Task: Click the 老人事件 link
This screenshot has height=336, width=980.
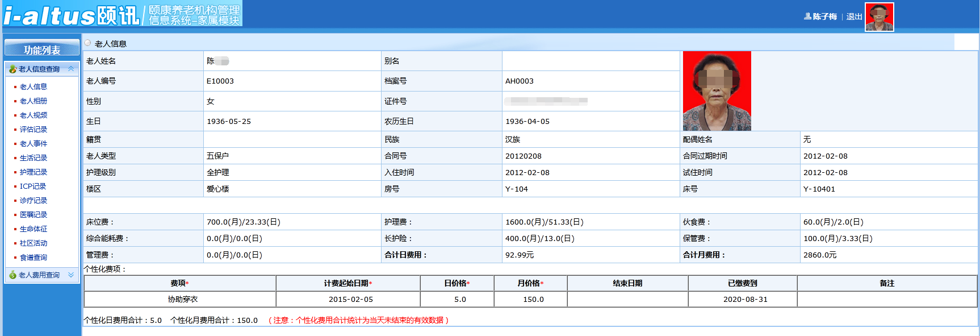Action: point(33,144)
